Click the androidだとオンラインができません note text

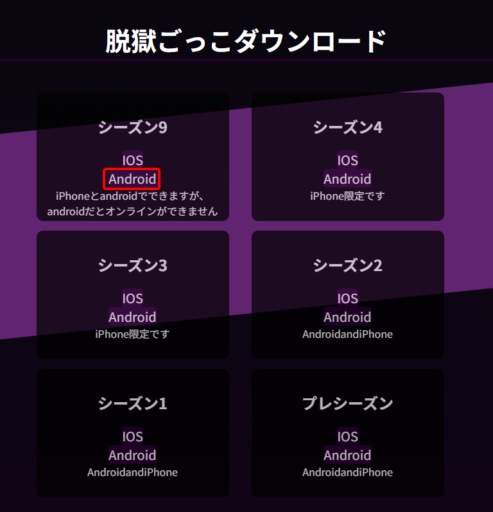(x=133, y=211)
